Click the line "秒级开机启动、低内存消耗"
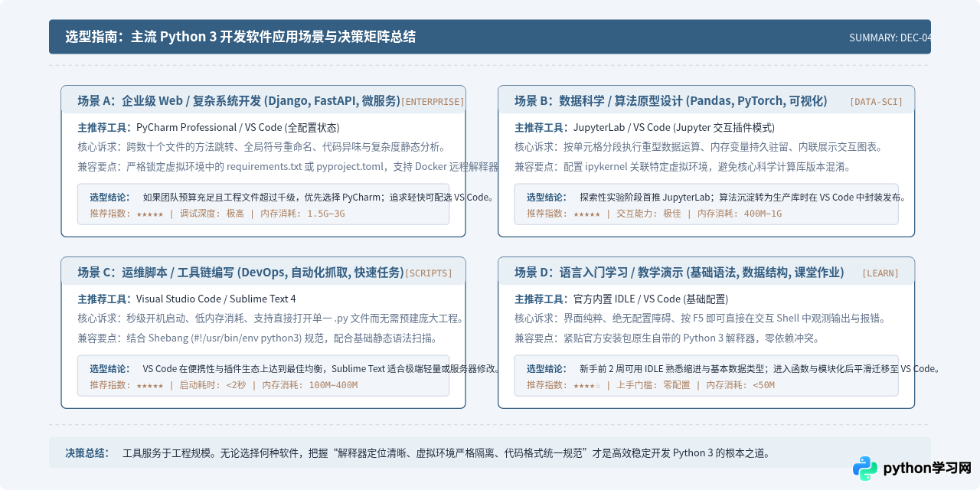The image size is (980, 490). [271, 318]
